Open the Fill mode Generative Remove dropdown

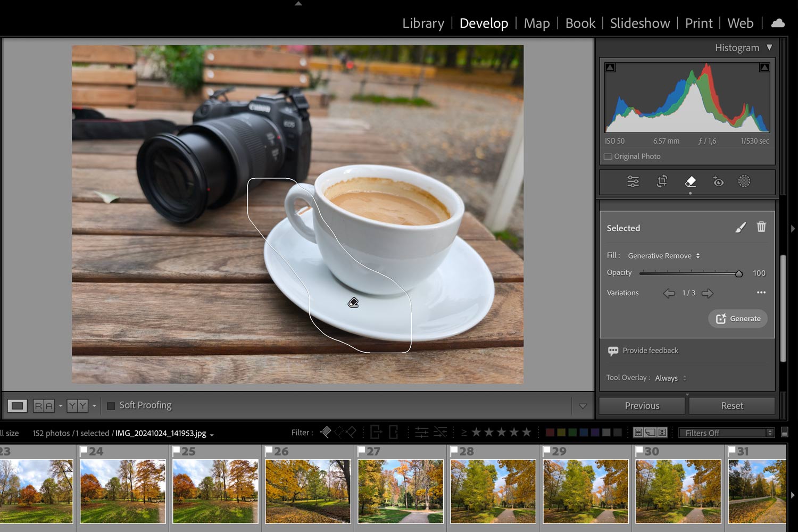pyautogui.click(x=663, y=256)
